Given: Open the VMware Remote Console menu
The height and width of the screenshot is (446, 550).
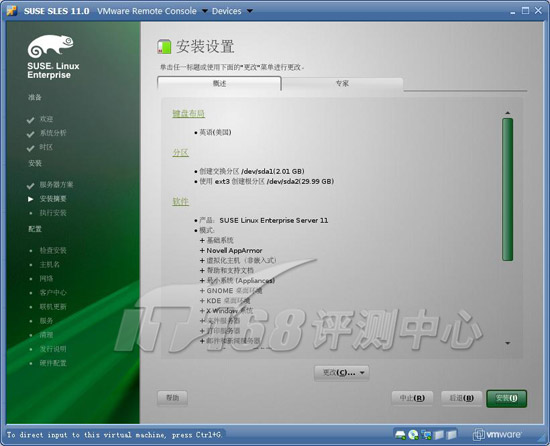Looking at the screenshot, I should (152, 11).
